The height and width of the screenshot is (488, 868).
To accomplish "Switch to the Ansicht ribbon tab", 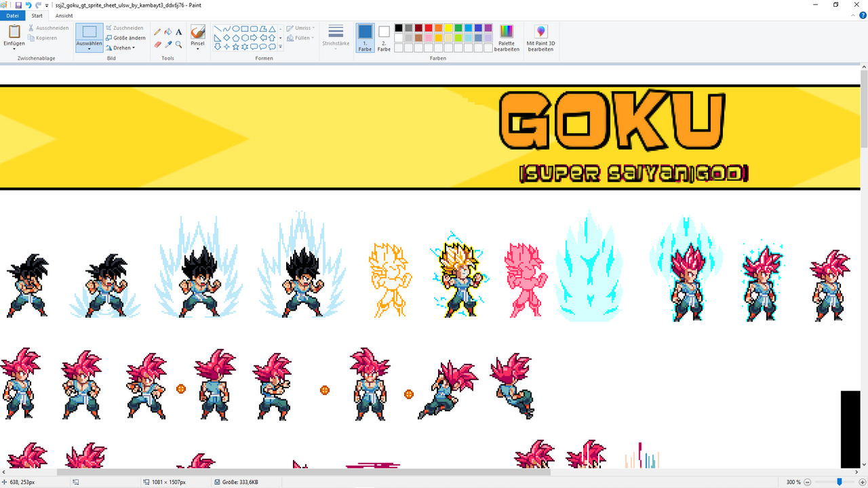I will tap(64, 16).
